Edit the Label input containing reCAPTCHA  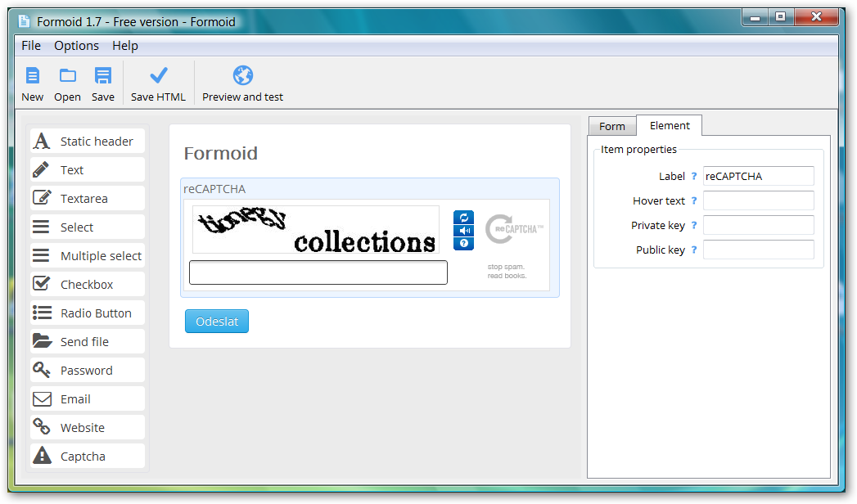759,176
